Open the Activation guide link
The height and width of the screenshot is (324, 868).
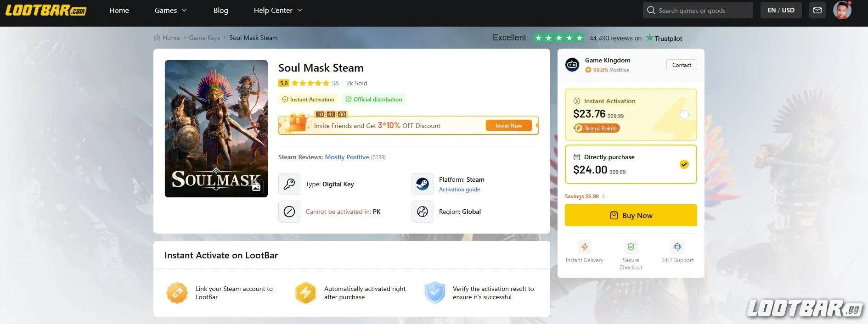[x=459, y=189]
